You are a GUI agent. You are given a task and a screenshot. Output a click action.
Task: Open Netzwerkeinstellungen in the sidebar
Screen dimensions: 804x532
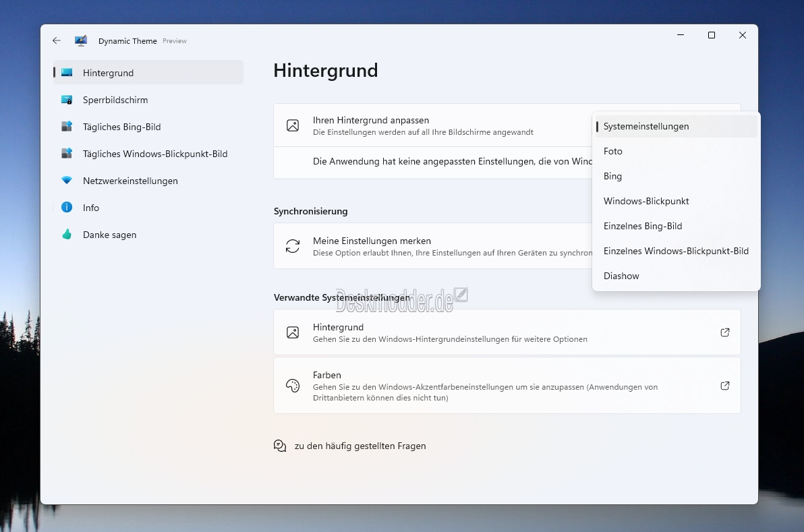coord(148,181)
